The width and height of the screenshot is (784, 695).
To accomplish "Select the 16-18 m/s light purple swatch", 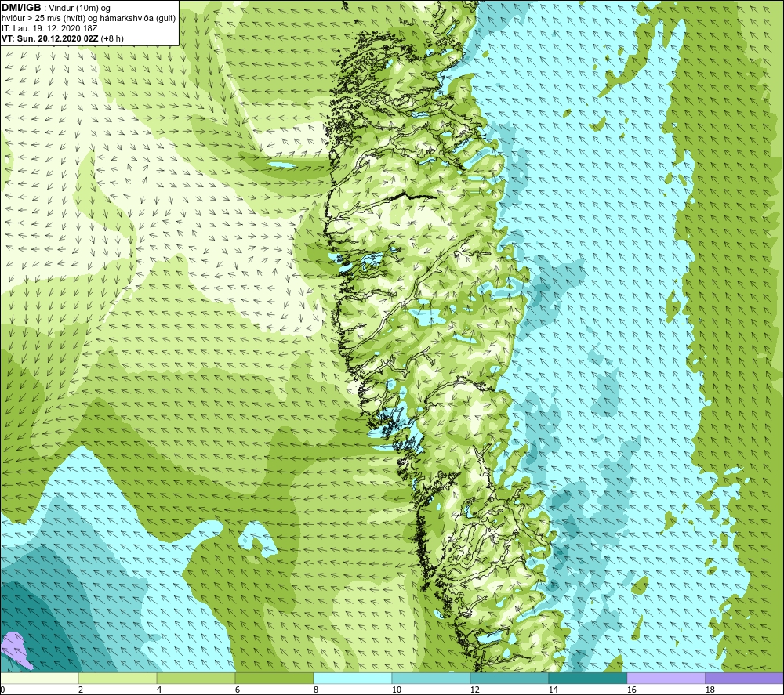I will [666, 678].
